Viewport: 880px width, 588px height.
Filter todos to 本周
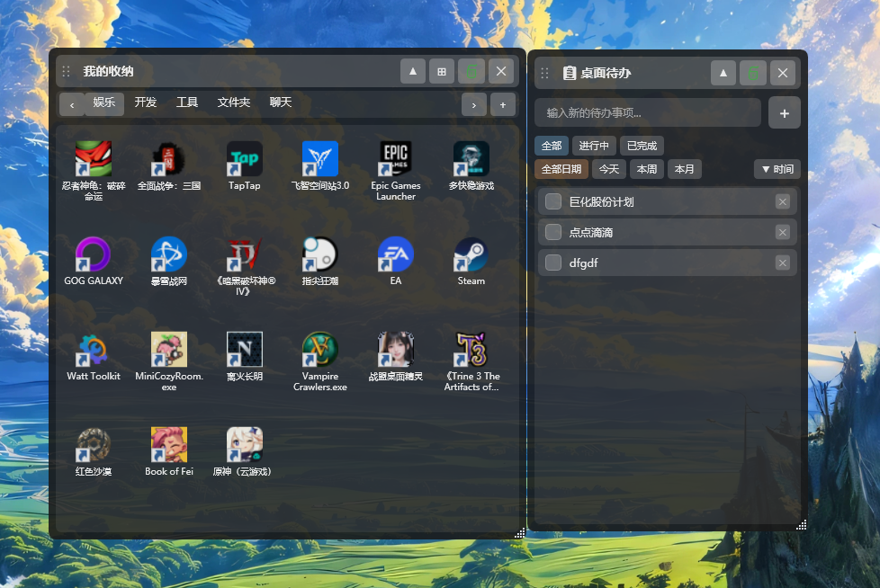(x=647, y=169)
